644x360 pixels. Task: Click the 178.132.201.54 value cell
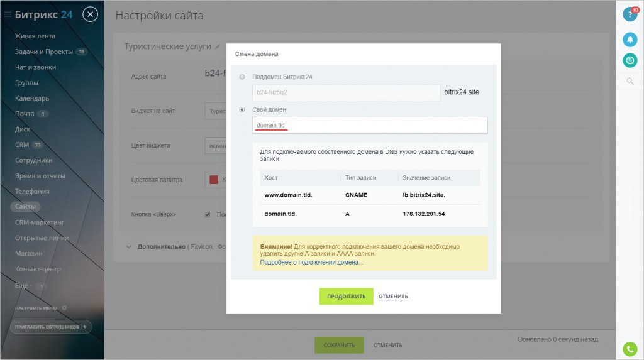click(424, 214)
